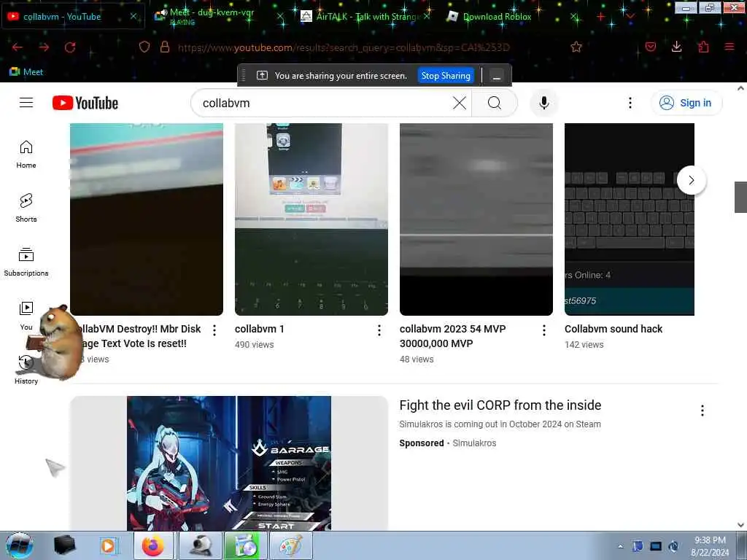Image resolution: width=747 pixels, height=560 pixels.
Task: Open Pocket save icon
Action: 651,47
